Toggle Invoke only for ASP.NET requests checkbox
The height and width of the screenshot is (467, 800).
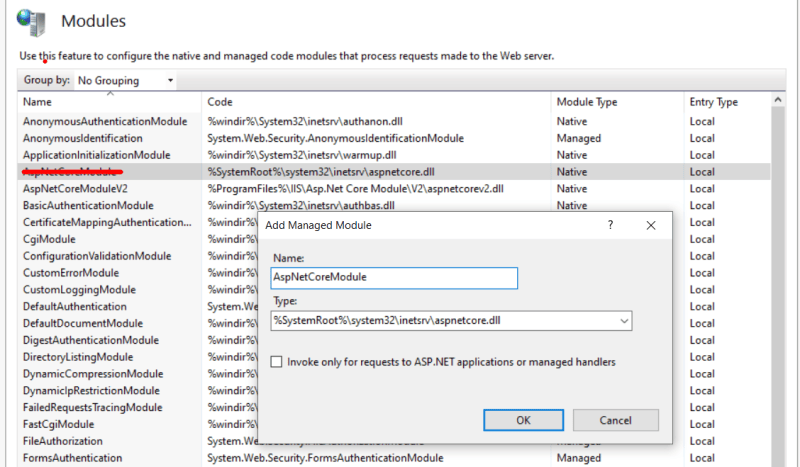pos(276,362)
